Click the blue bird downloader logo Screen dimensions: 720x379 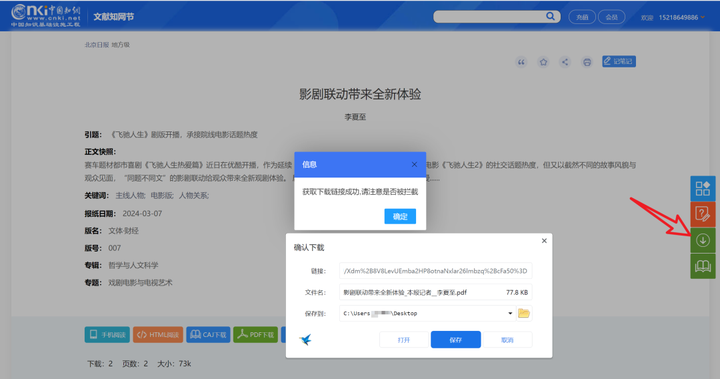305,339
